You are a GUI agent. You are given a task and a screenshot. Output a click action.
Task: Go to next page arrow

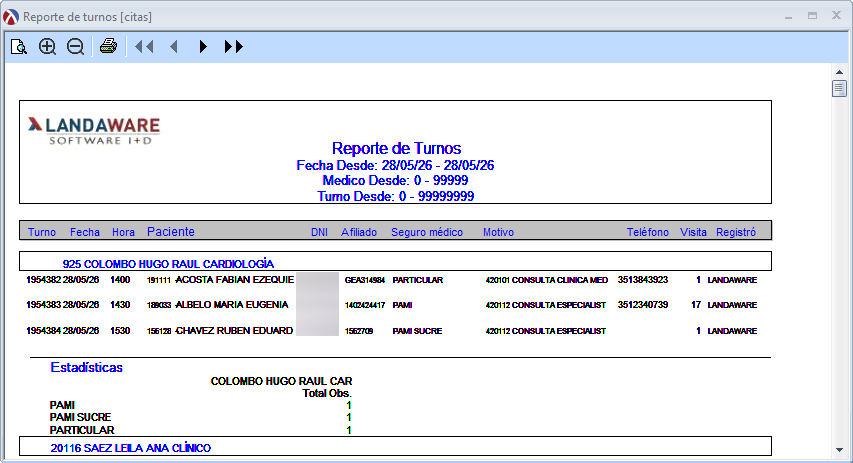pos(203,47)
